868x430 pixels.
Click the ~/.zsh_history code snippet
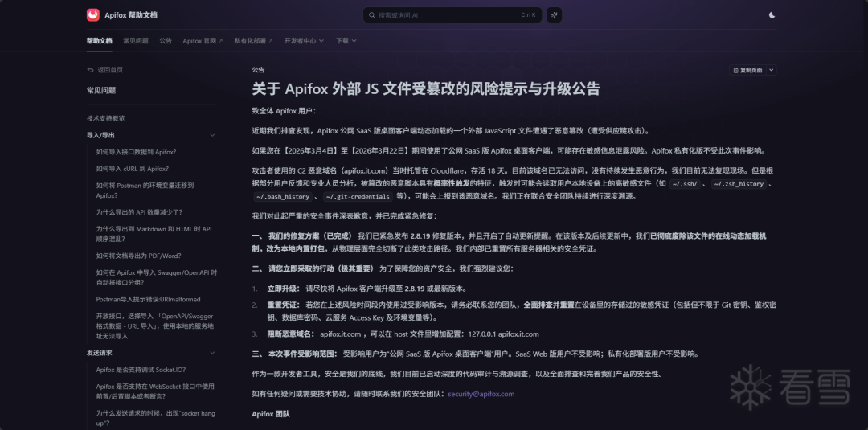739,184
